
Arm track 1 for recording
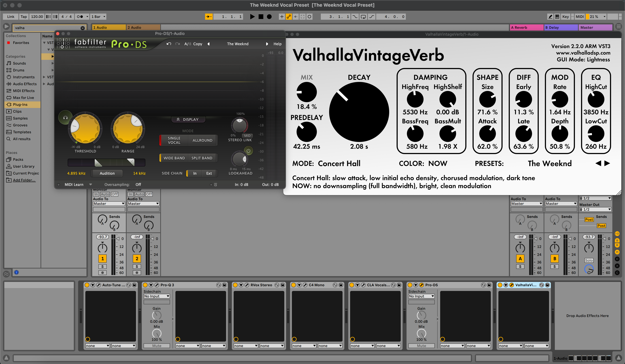[102, 273]
